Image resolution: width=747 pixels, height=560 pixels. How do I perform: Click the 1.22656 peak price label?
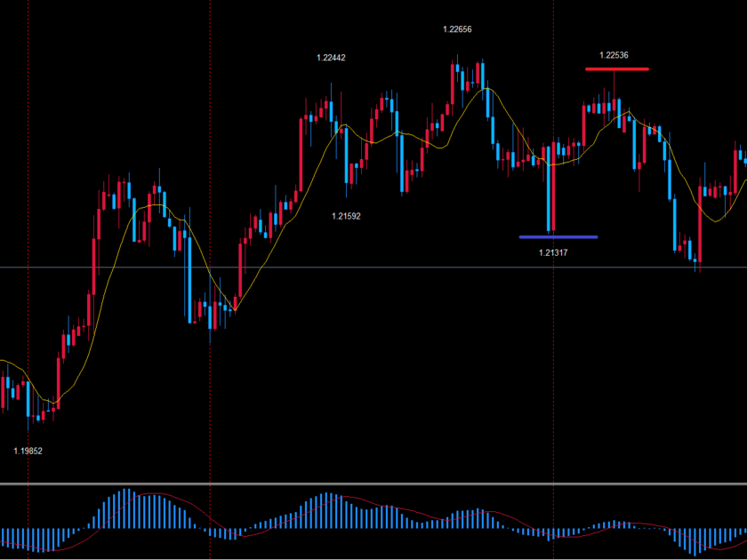[x=457, y=29]
